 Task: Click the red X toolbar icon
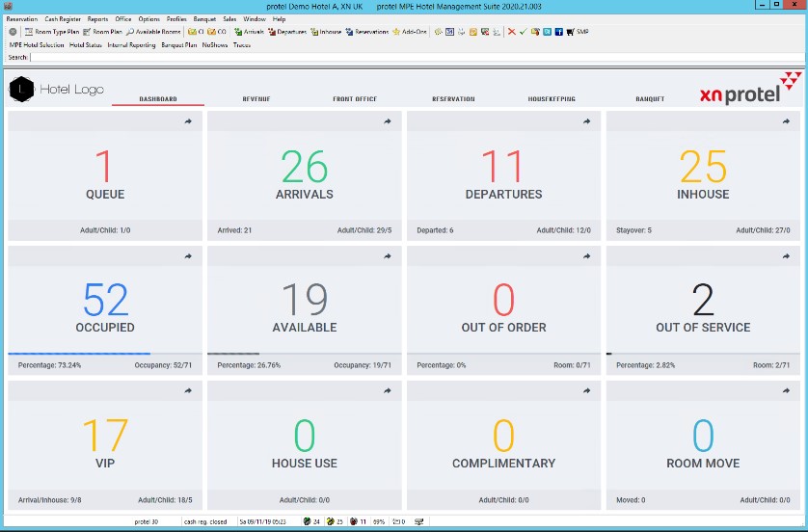coord(511,32)
